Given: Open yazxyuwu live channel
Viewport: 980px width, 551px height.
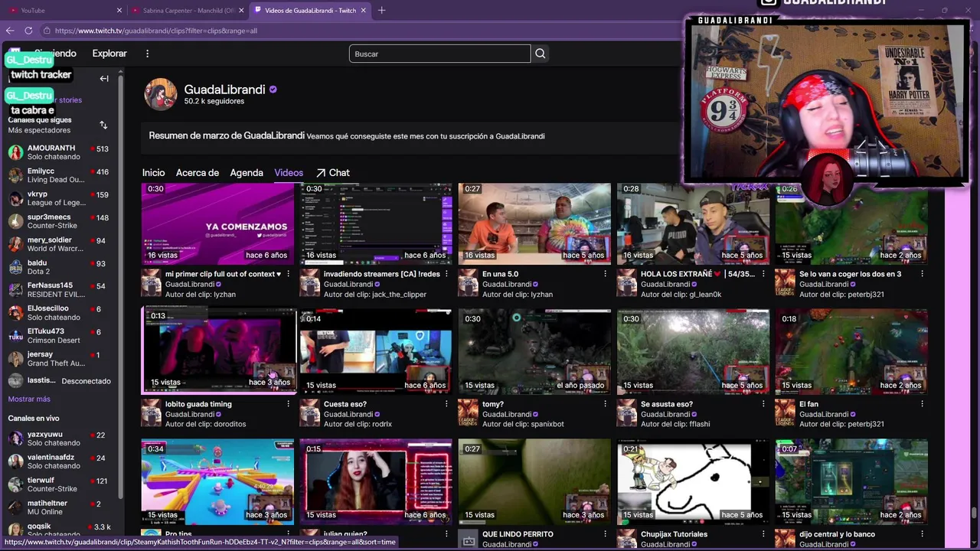Looking at the screenshot, I should pos(60,439).
